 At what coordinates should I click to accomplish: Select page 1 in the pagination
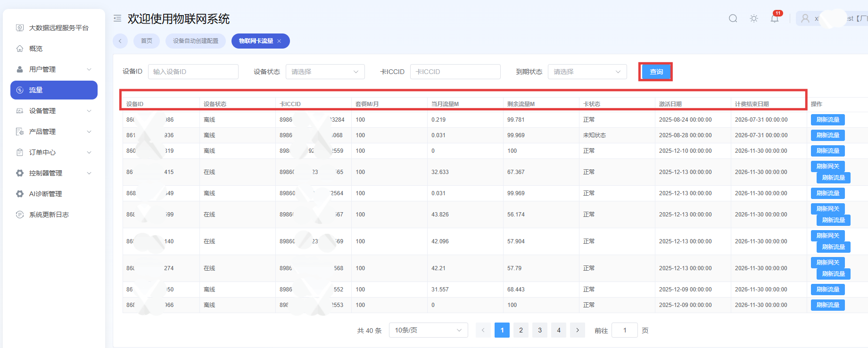[x=502, y=330]
